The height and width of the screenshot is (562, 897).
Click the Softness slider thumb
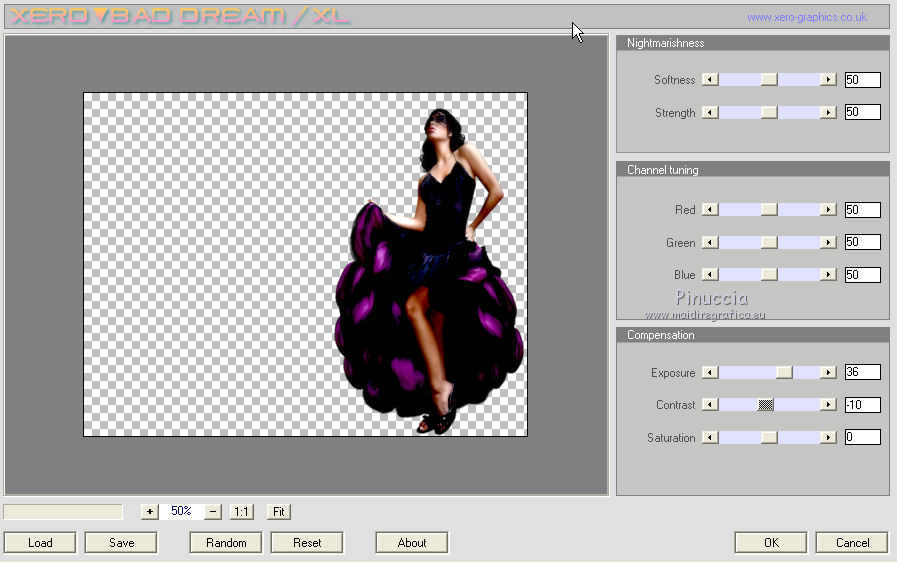[x=769, y=80]
